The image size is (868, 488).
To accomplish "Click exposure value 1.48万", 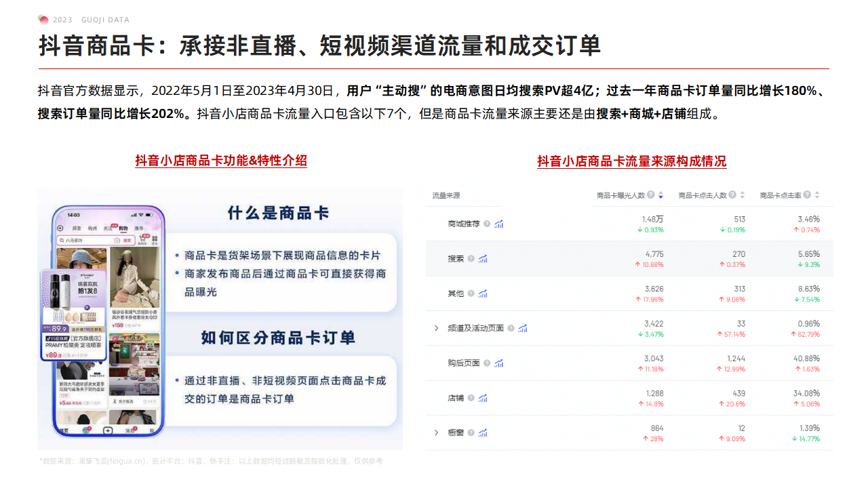I will coord(653,219).
